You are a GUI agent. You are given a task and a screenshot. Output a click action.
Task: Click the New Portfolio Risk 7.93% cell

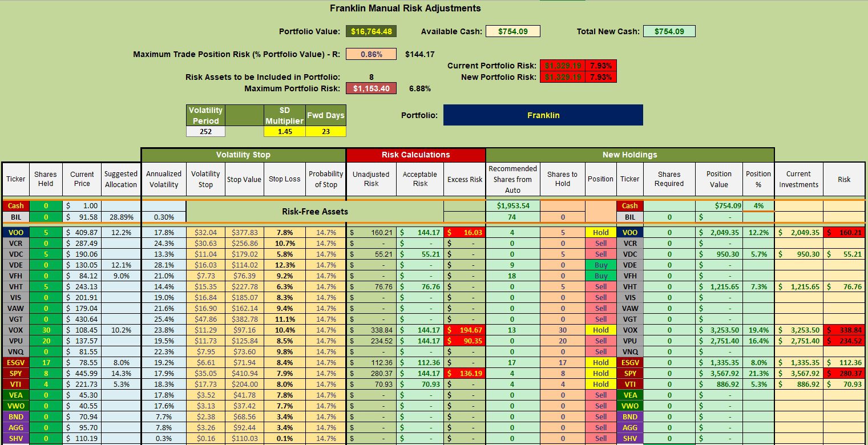(600, 77)
